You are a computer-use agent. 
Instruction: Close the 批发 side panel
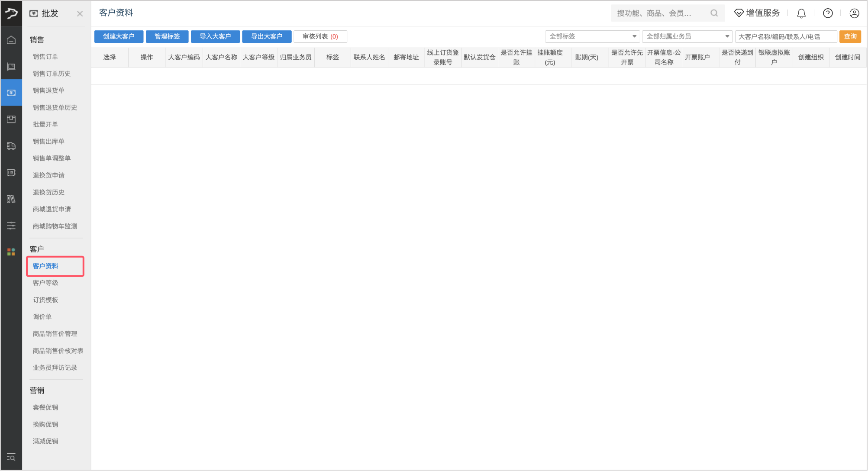[x=80, y=13]
